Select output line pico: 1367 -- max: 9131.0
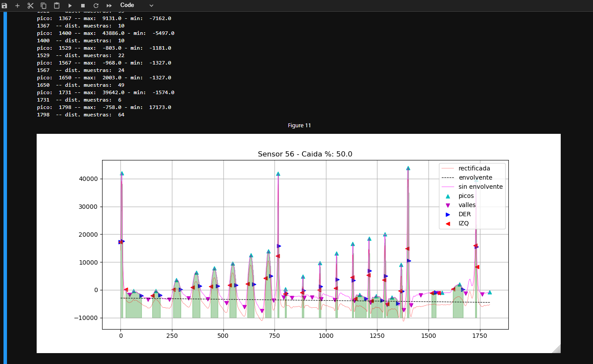593x364 pixels. click(104, 18)
